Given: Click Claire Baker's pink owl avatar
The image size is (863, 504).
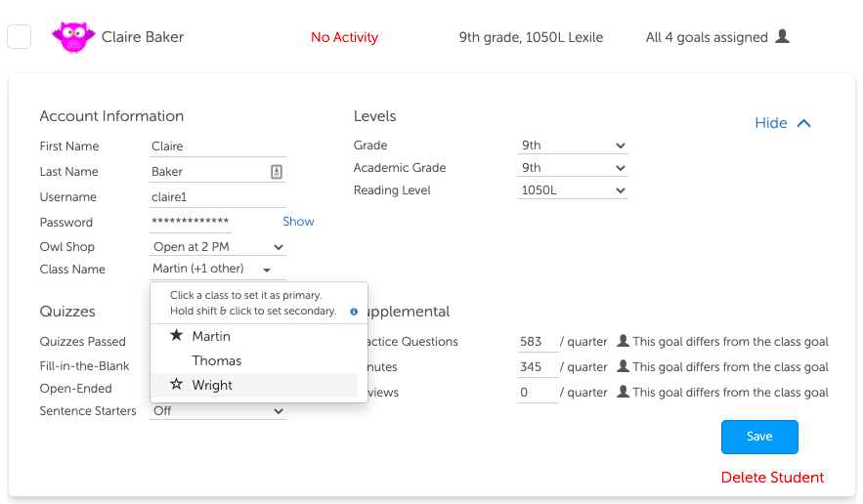Looking at the screenshot, I should click(x=73, y=37).
